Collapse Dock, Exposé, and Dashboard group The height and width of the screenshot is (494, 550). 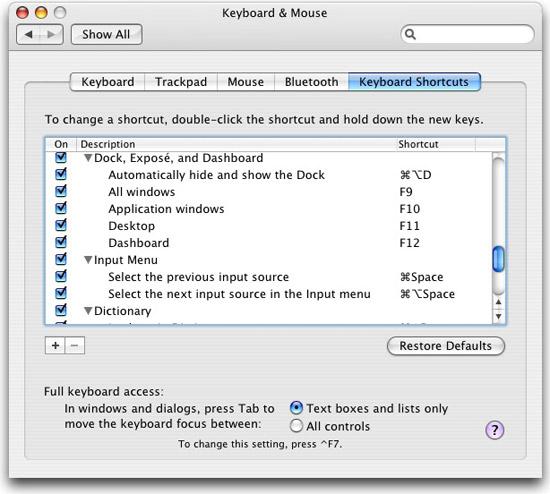coord(88,158)
